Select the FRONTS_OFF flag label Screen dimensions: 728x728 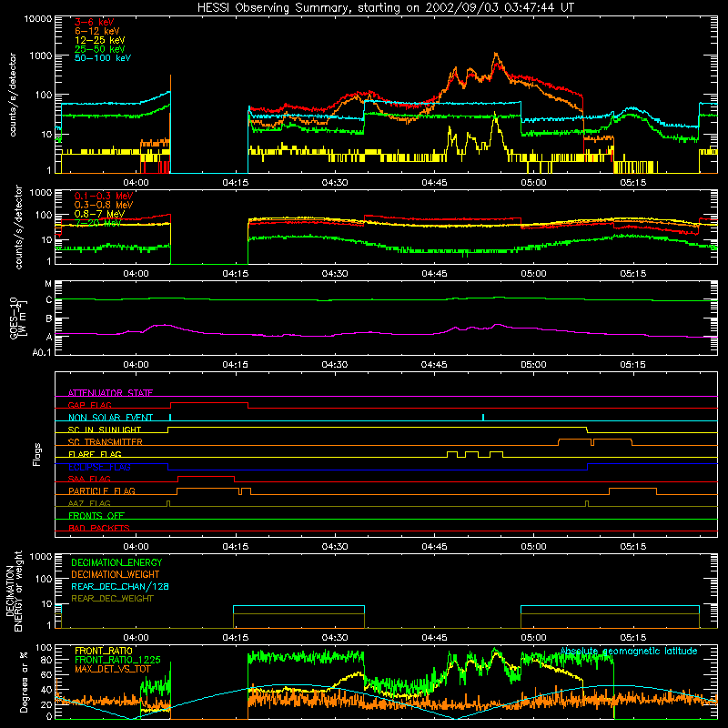point(96,515)
